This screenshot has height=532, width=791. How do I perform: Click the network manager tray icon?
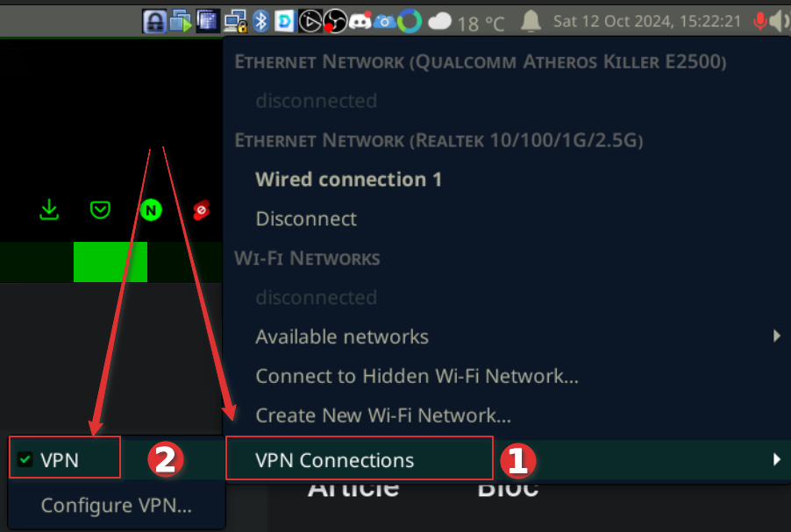(x=234, y=21)
